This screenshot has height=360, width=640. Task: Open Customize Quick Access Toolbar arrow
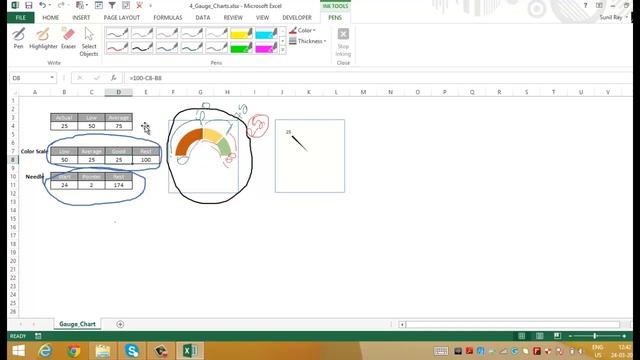pyautogui.click(x=150, y=6)
